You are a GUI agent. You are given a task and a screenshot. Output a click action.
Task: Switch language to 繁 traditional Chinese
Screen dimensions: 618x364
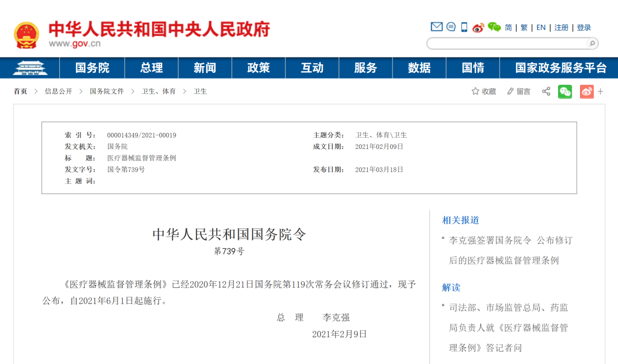pos(524,28)
